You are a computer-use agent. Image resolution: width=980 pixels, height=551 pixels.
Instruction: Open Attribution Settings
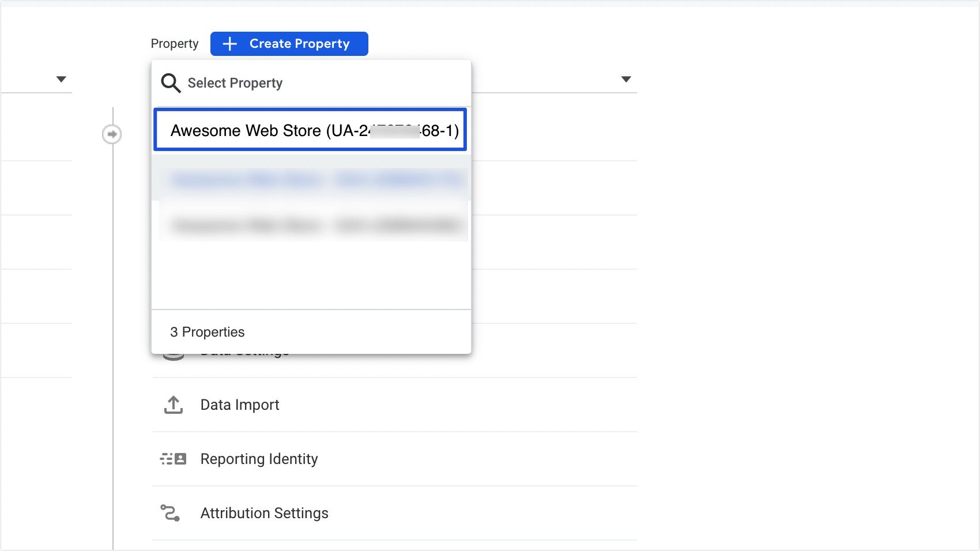click(x=395, y=513)
